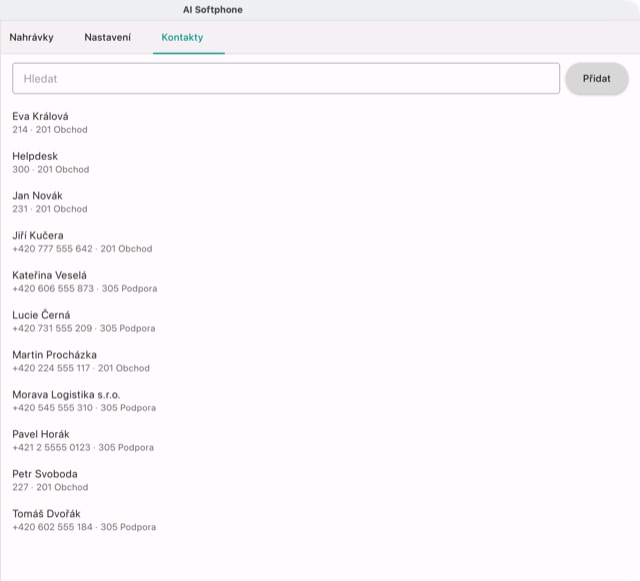Click extension line 214 · 201 Obchod

coord(50,129)
